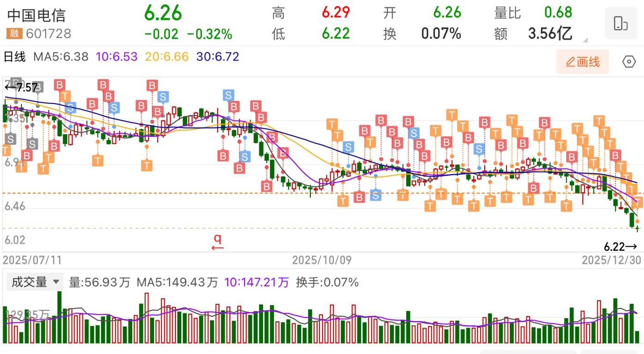Image resolution: width=644 pixels, height=354 pixels.
Task: Click the volume value 量:56.93万
Action: tap(100, 282)
